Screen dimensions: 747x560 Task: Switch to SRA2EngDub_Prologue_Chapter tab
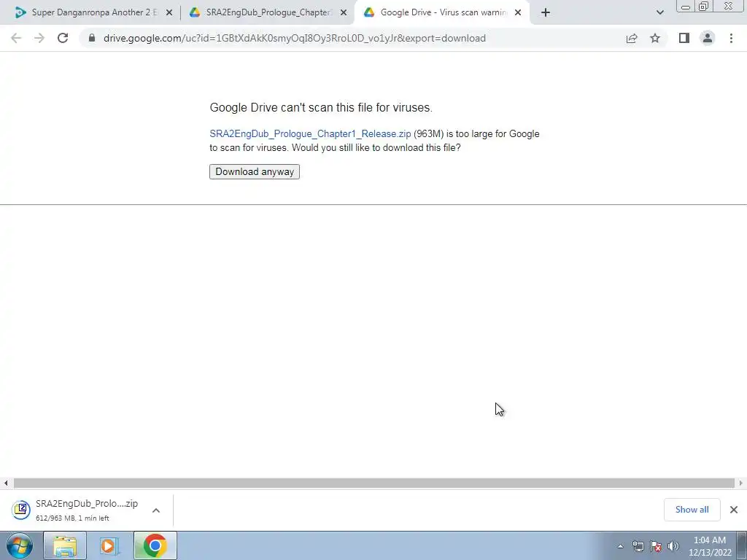(x=268, y=12)
